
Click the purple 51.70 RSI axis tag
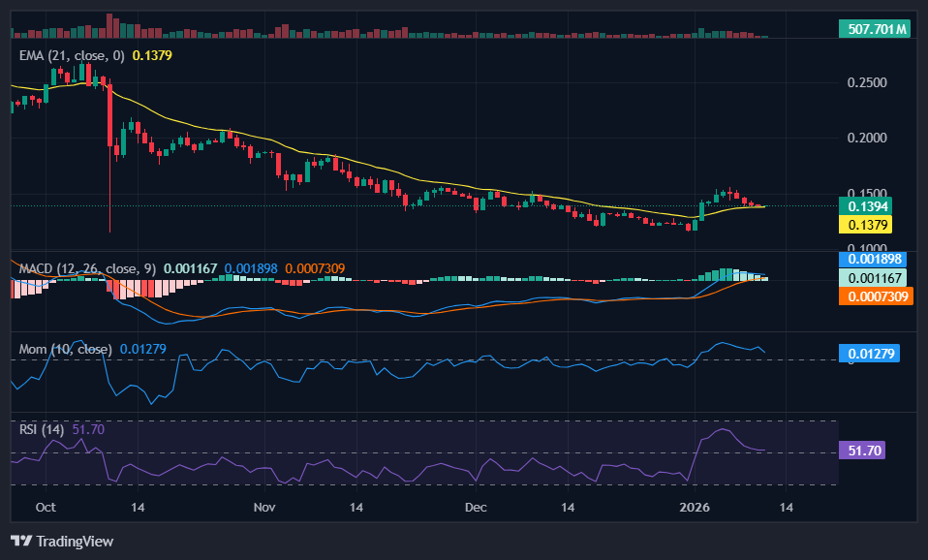click(862, 451)
